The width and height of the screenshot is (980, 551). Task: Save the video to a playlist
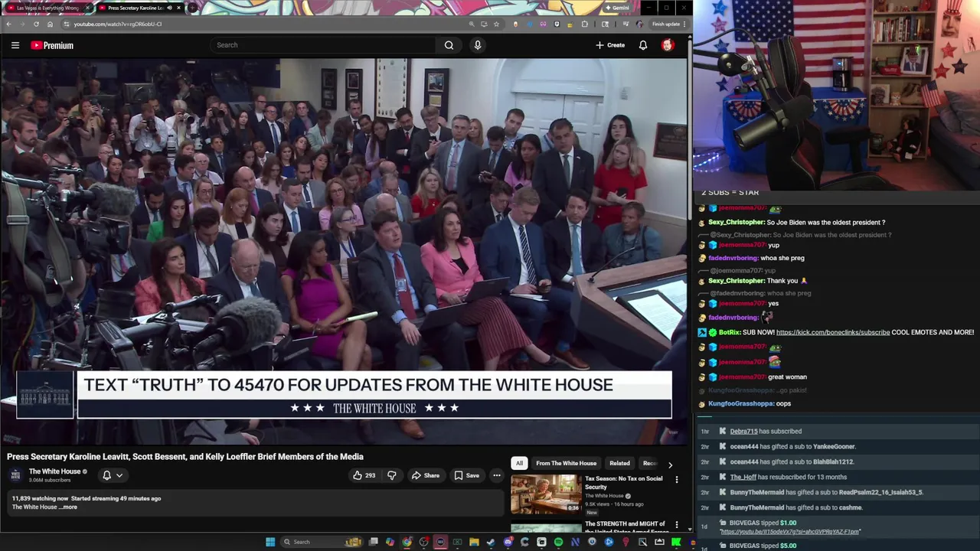[x=467, y=475]
